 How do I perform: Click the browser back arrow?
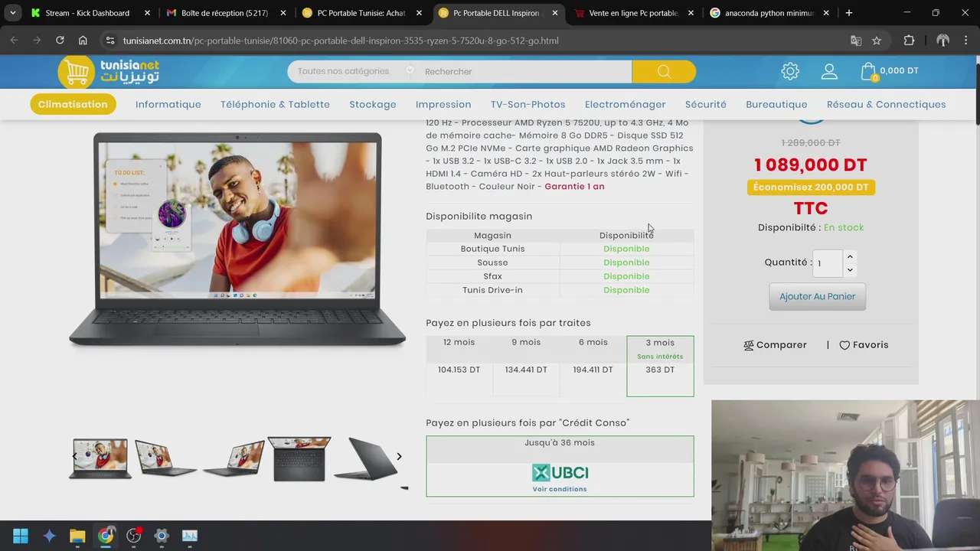pos(14,41)
